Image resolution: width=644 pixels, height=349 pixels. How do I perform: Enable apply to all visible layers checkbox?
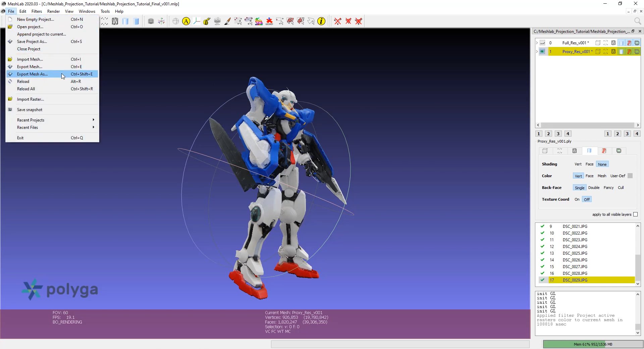[x=635, y=214]
